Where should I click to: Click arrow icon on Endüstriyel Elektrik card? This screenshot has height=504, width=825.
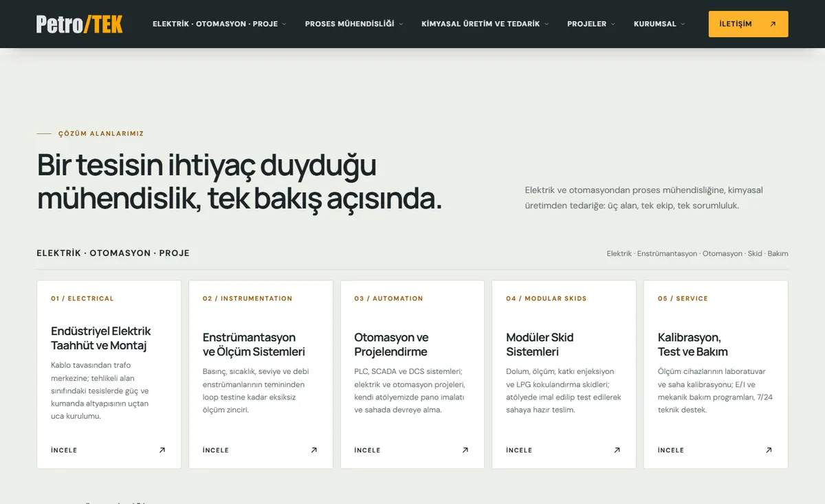click(x=162, y=450)
